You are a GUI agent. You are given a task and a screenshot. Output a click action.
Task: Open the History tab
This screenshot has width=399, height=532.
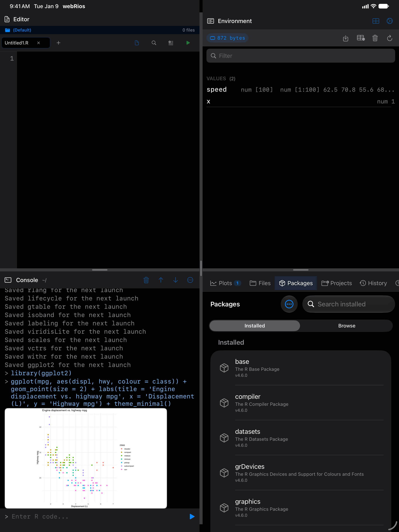point(373,283)
